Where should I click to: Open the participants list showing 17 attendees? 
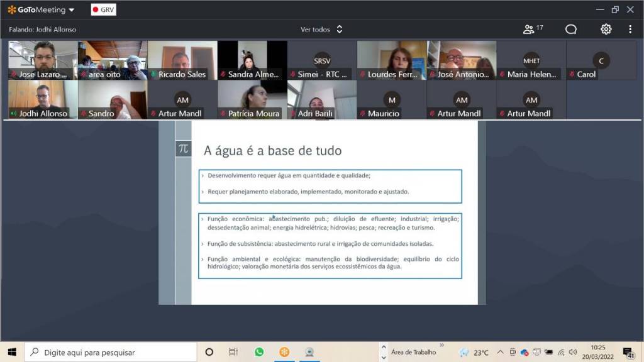[533, 29]
